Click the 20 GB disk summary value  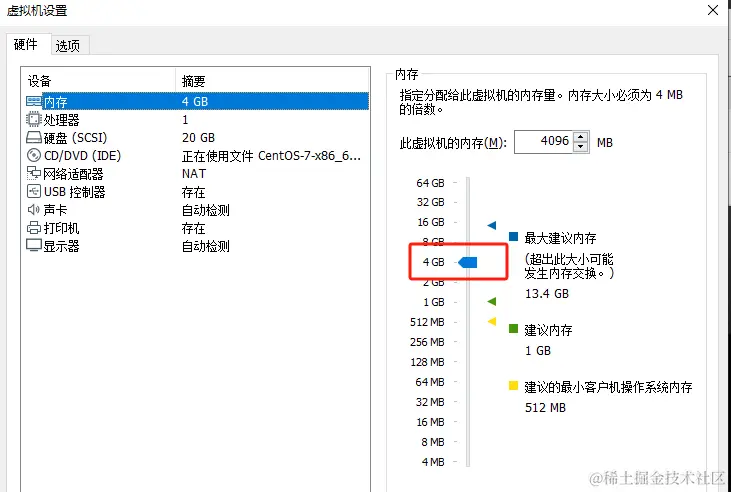198,138
